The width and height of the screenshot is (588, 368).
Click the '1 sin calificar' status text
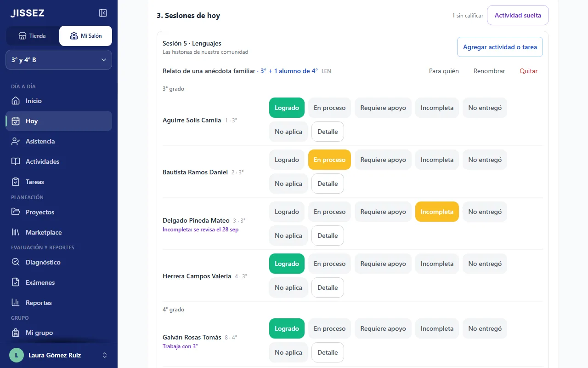pyautogui.click(x=468, y=16)
